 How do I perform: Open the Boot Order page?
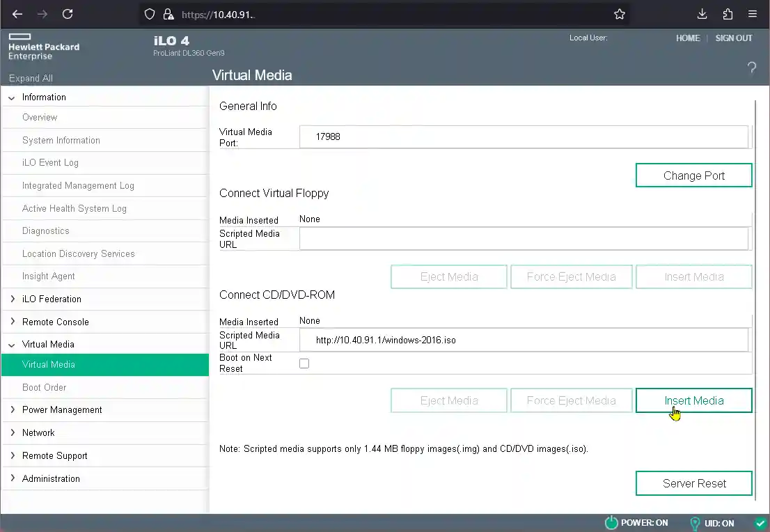point(105,387)
